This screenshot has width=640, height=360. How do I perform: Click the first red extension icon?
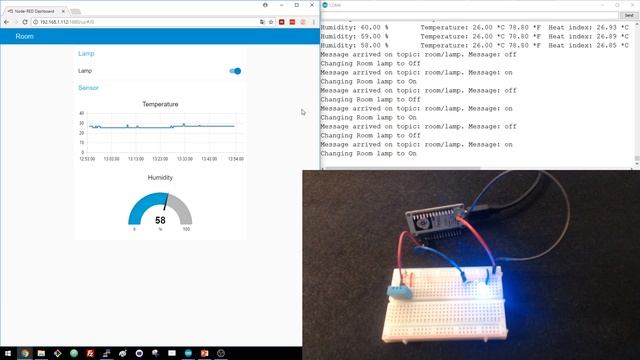(x=282, y=22)
